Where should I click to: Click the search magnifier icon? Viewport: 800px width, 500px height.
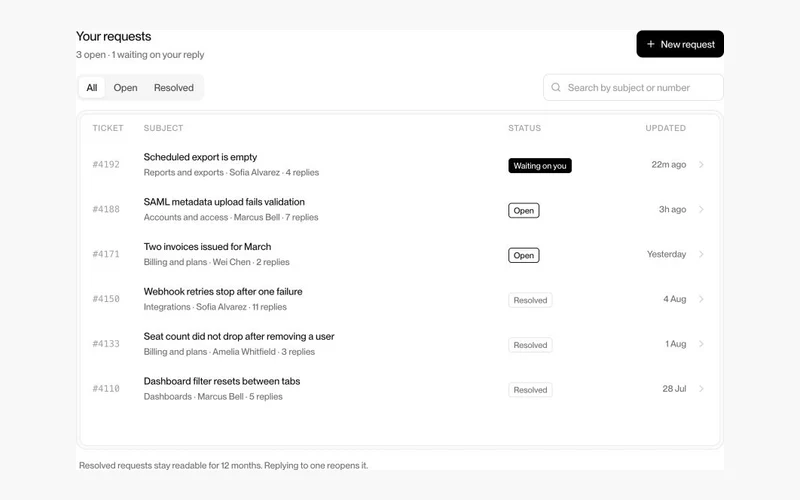click(556, 87)
